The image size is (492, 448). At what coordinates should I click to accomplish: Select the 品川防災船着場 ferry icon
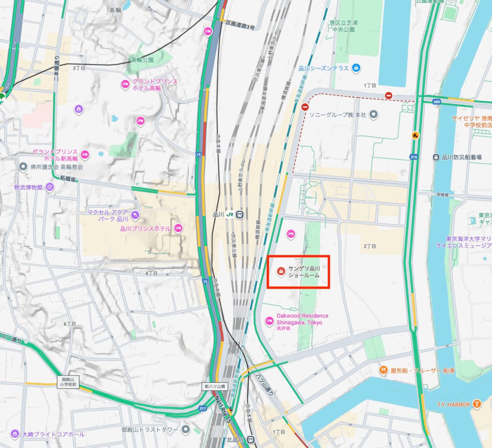point(436,157)
